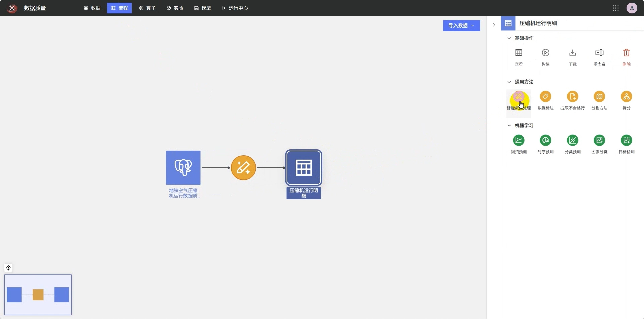Choose the 图像分类 image classification icon
The height and width of the screenshot is (319, 644).
(599, 140)
